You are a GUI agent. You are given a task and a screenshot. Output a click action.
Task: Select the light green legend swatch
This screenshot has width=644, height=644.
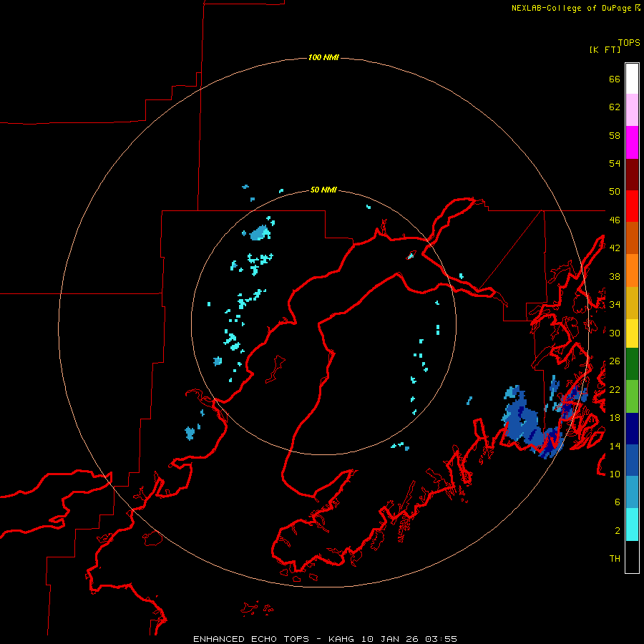[632, 396]
